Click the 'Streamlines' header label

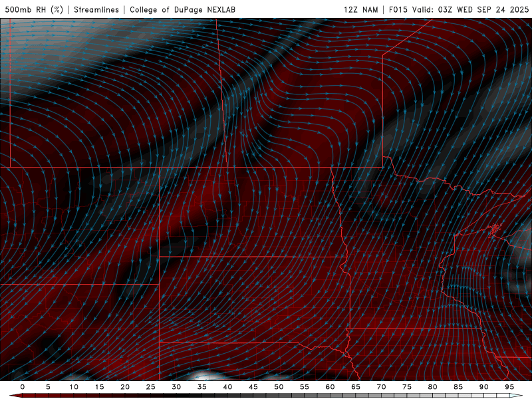tap(96, 10)
